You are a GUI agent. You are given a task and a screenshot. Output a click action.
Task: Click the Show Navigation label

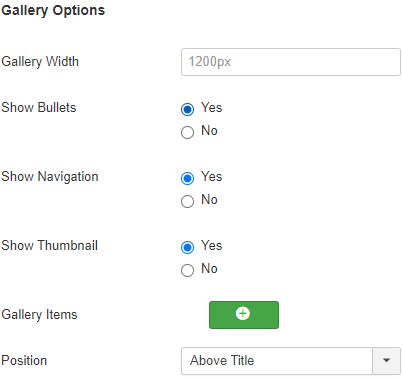click(x=50, y=177)
